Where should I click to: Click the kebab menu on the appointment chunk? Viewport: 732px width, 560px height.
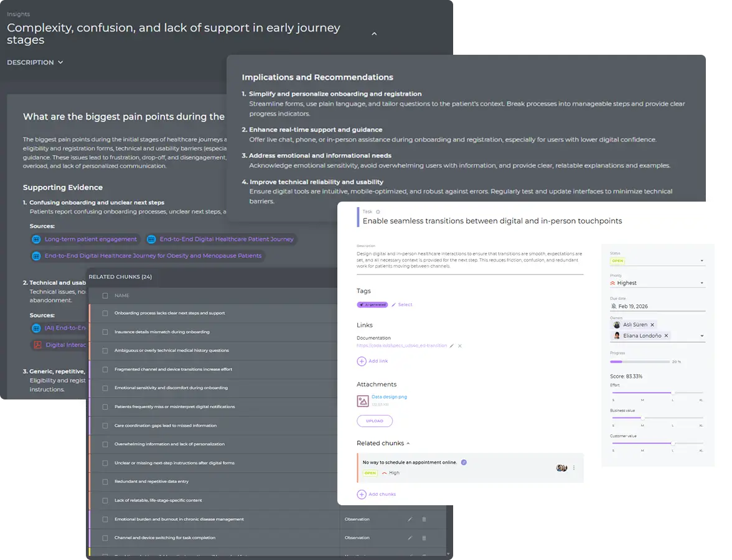coord(574,468)
